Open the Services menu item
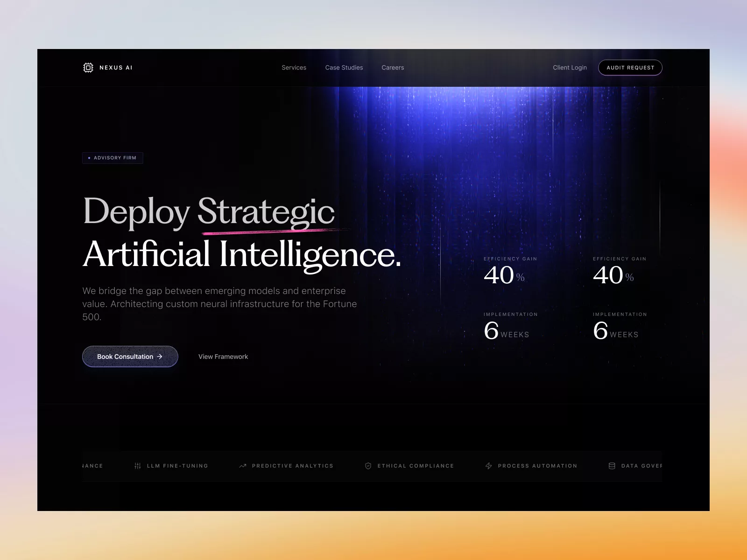Screen dimensions: 747x560 point(294,68)
